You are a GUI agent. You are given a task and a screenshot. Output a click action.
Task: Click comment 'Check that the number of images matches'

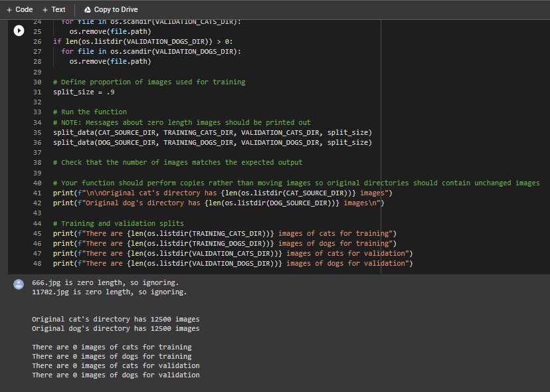(x=177, y=163)
